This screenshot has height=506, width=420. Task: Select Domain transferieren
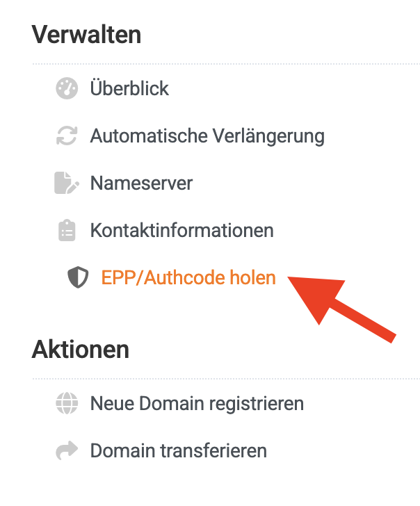(178, 450)
